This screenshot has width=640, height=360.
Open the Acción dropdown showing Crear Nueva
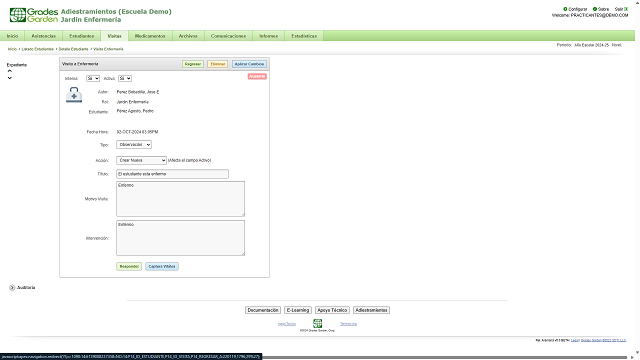coord(141,160)
